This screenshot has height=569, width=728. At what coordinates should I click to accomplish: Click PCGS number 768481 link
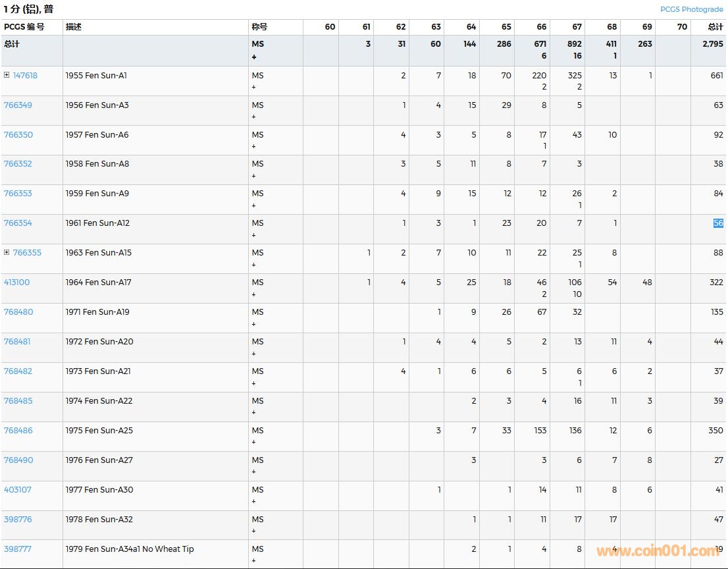pyautogui.click(x=17, y=341)
